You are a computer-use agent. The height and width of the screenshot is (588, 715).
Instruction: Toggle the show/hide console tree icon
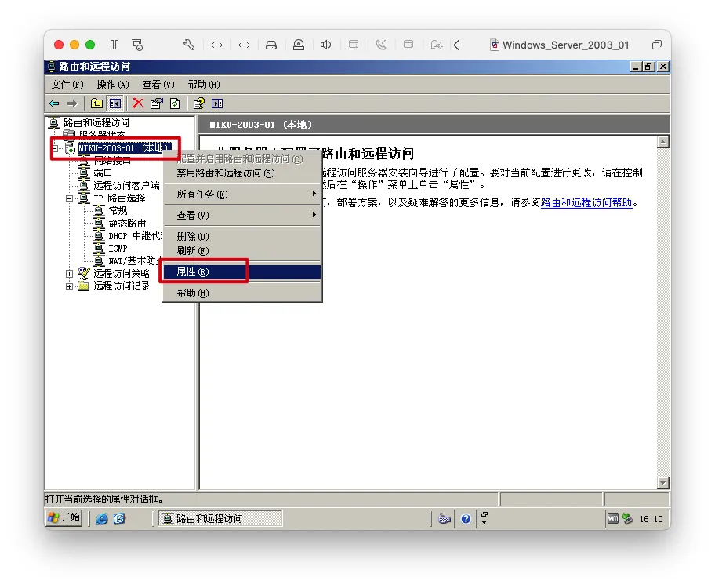[x=115, y=103]
